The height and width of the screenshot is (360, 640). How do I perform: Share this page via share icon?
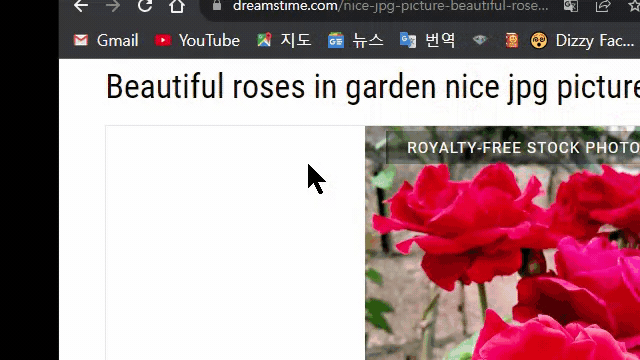(603, 6)
